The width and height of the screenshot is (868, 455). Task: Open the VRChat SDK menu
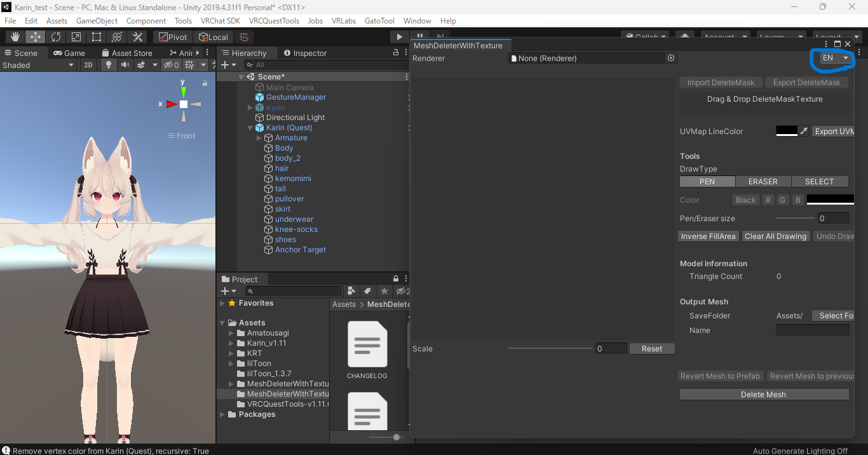click(x=220, y=21)
